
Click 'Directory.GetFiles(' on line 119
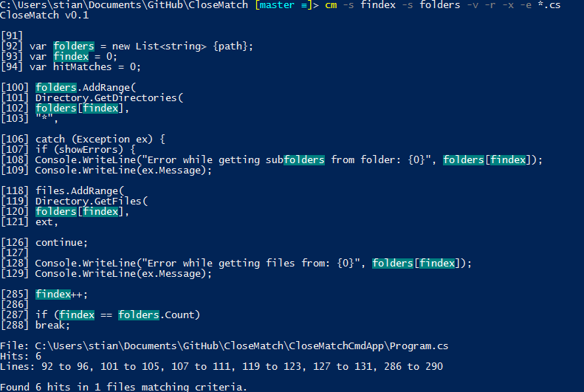(x=92, y=202)
